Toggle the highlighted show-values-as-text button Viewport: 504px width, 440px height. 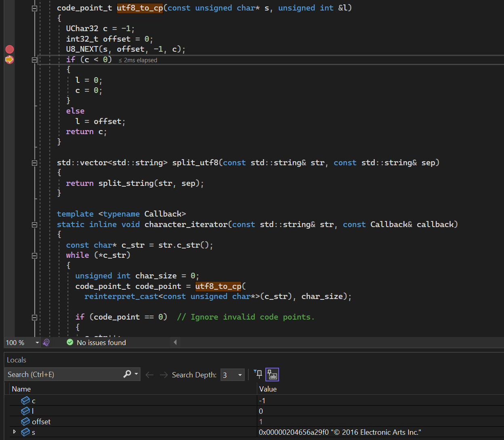pos(272,374)
